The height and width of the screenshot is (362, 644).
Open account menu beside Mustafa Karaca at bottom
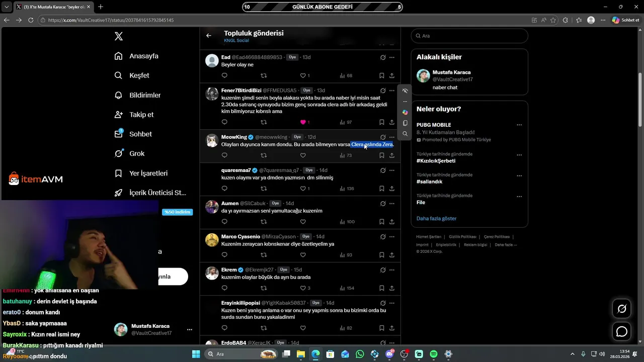tap(190, 330)
